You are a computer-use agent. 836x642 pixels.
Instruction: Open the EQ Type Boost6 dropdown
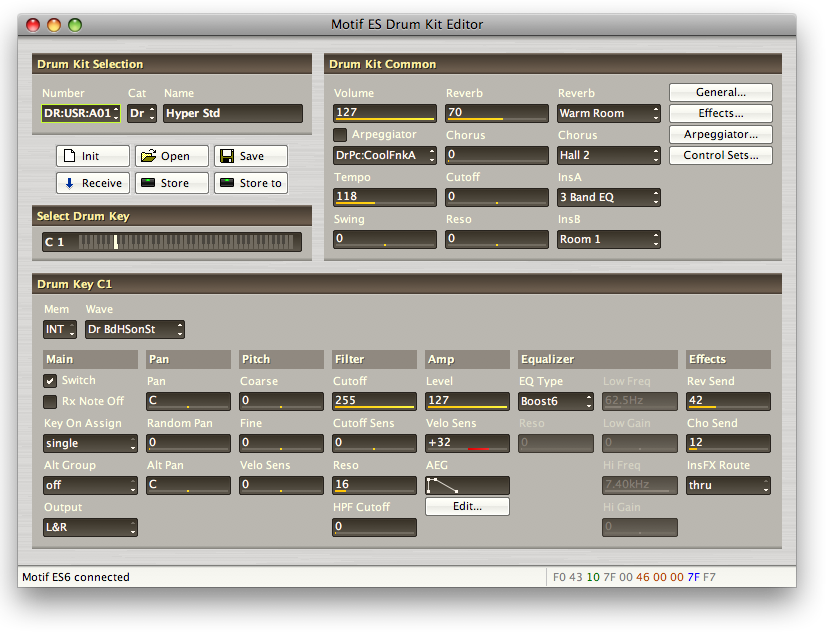point(556,401)
